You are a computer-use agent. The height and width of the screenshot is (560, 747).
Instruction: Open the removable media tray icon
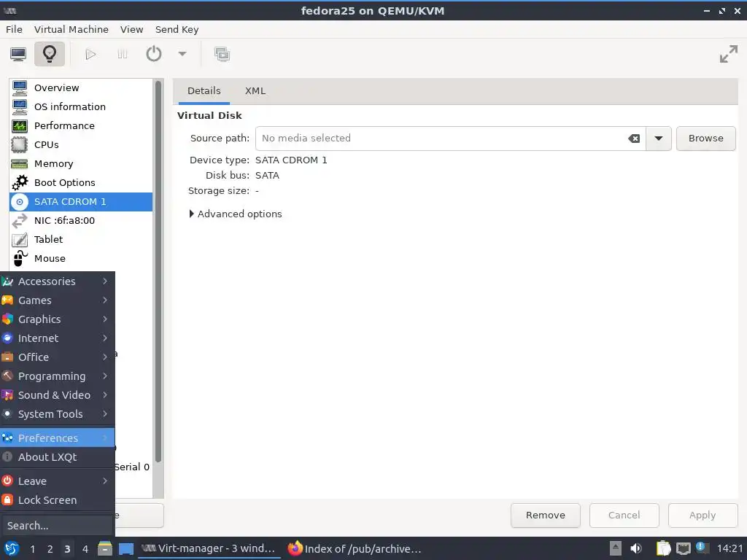[x=616, y=548]
